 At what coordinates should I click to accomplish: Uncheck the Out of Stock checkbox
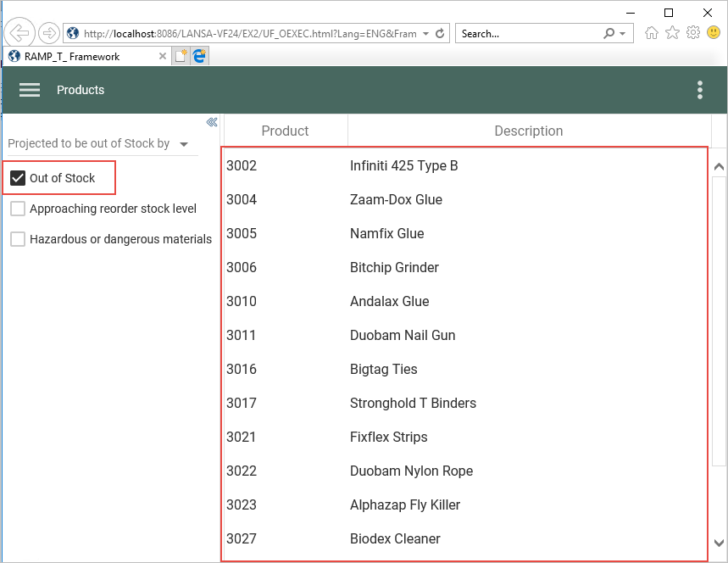(x=18, y=178)
